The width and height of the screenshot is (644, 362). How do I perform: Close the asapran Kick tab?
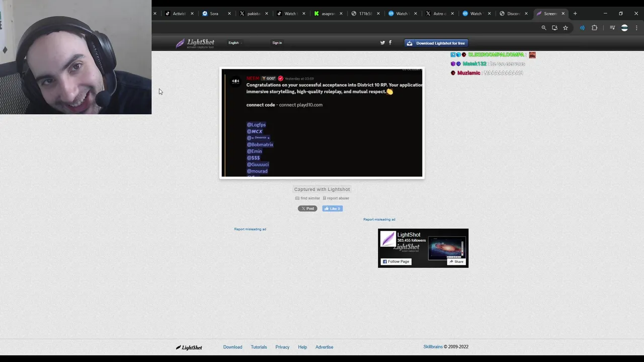[341, 14]
